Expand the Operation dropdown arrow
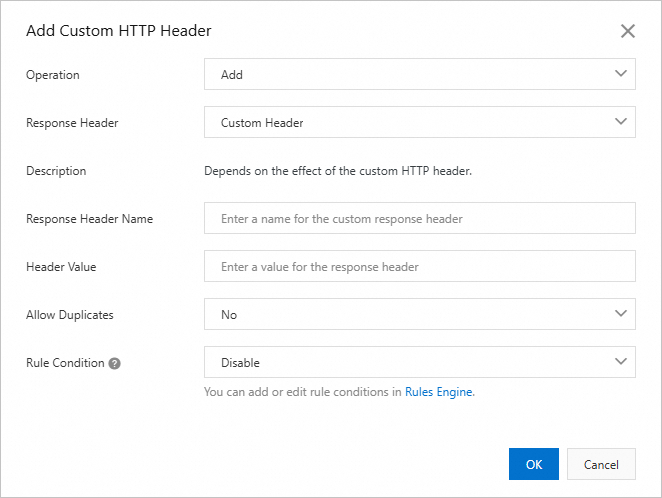Image resolution: width=662 pixels, height=498 pixels. (621, 74)
